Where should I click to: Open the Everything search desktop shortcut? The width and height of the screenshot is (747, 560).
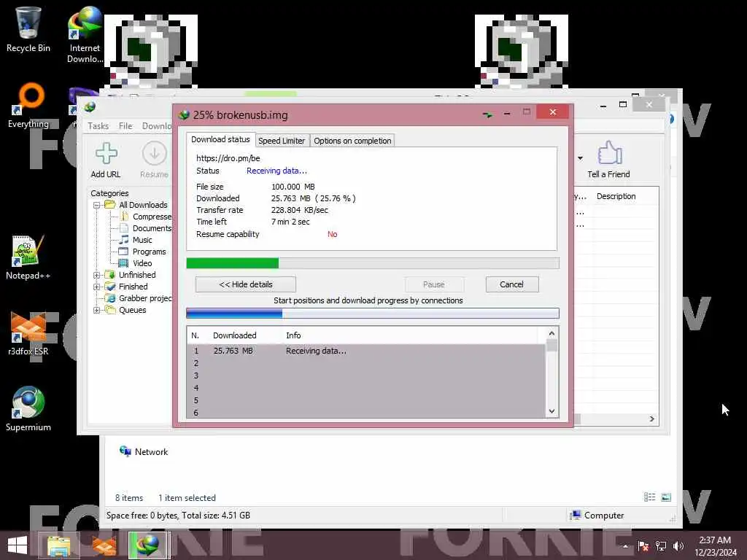pyautogui.click(x=28, y=105)
